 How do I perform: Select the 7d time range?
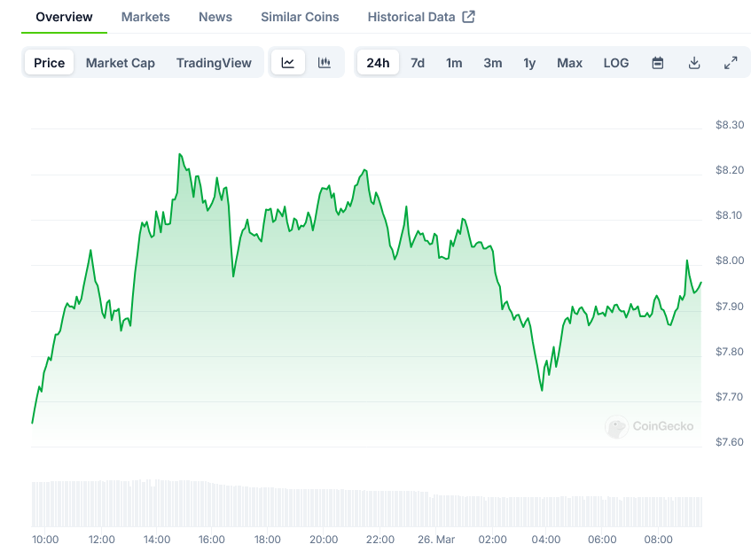click(x=418, y=63)
